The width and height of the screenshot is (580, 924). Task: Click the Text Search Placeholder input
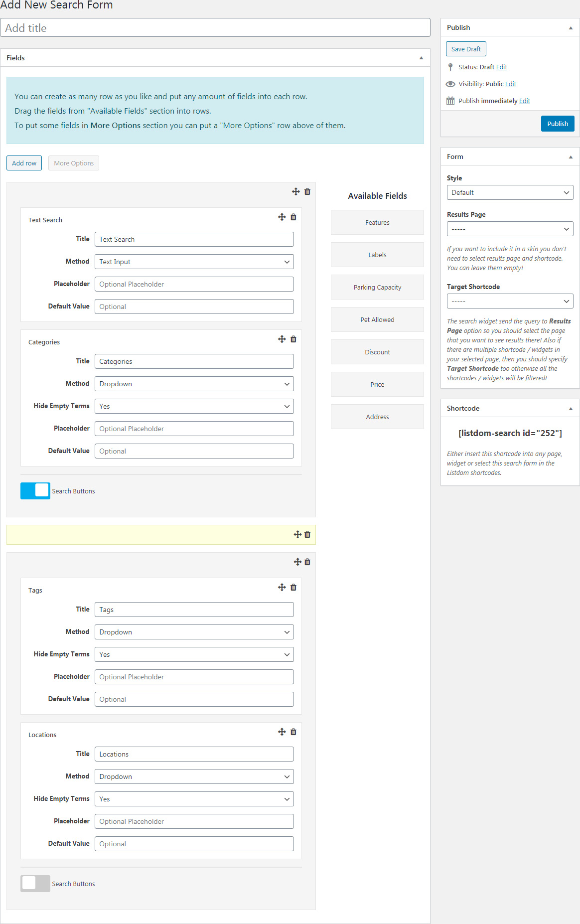(x=194, y=284)
